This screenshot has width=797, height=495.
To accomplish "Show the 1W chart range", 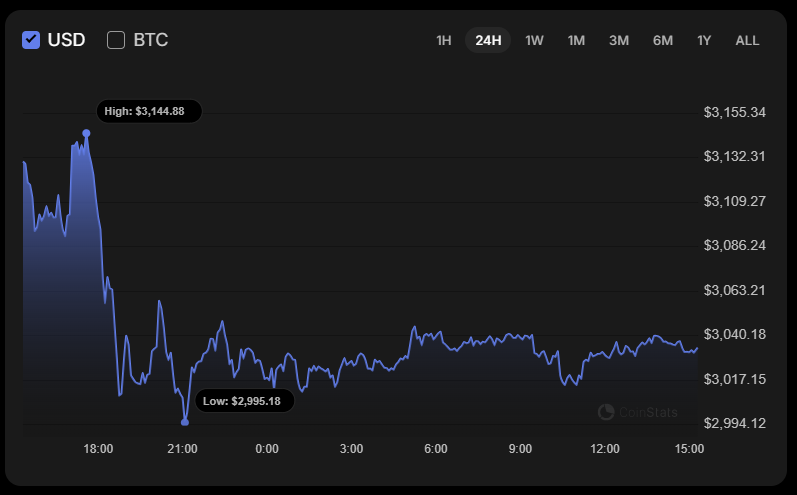I will (x=534, y=40).
